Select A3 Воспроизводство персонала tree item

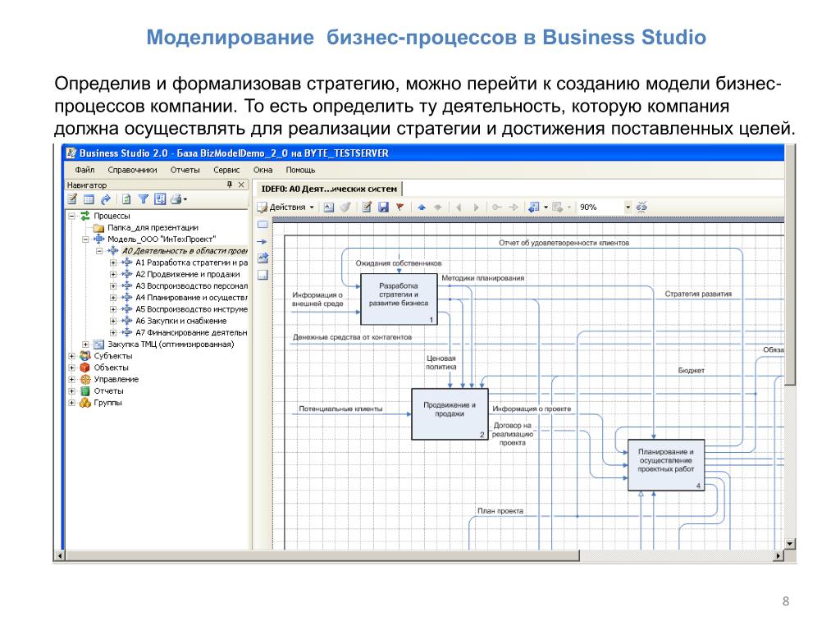[191, 286]
